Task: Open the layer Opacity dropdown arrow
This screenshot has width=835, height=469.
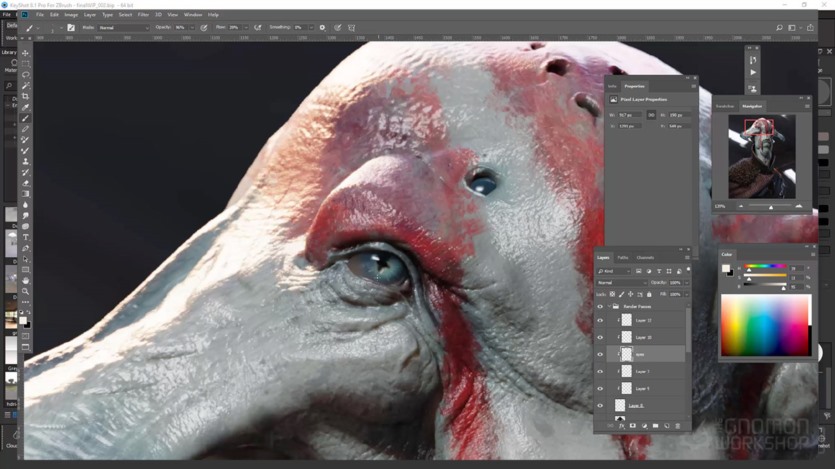Action: pyautogui.click(x=686, y=283)
